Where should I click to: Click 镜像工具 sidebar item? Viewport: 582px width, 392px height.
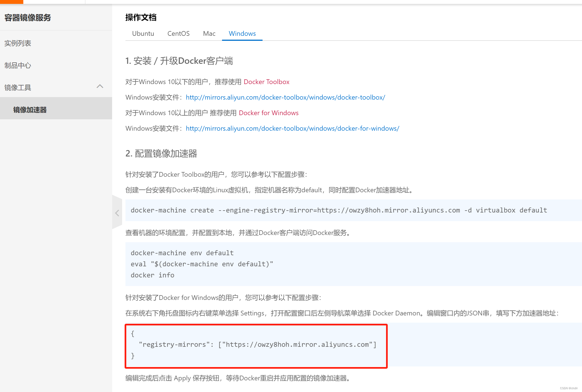pos(18,88)
